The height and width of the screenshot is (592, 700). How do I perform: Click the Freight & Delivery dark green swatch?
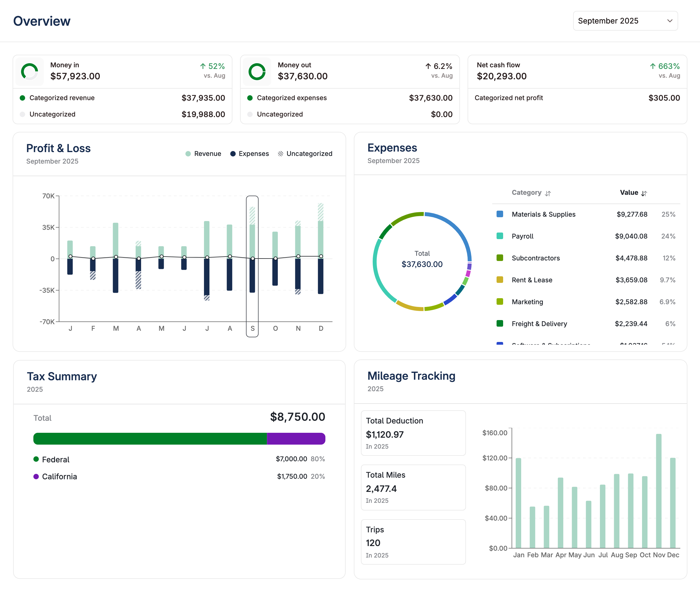500,324
